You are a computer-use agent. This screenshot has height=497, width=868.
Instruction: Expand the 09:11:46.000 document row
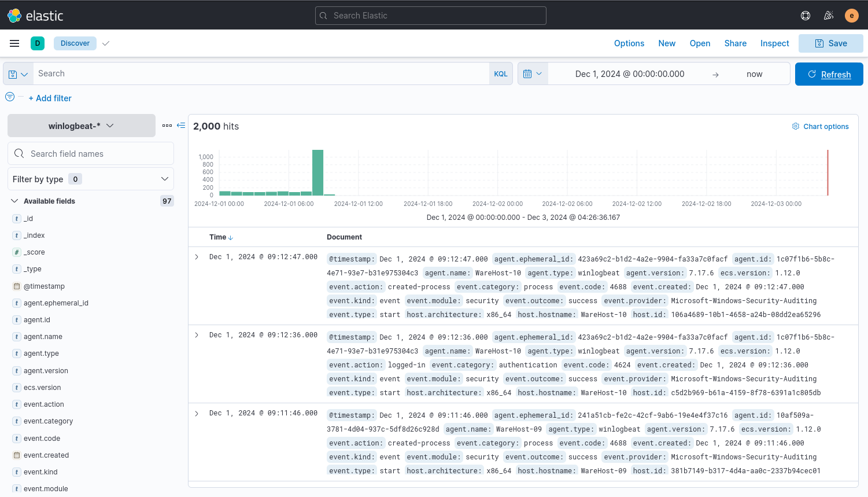(x=197, y=413)
